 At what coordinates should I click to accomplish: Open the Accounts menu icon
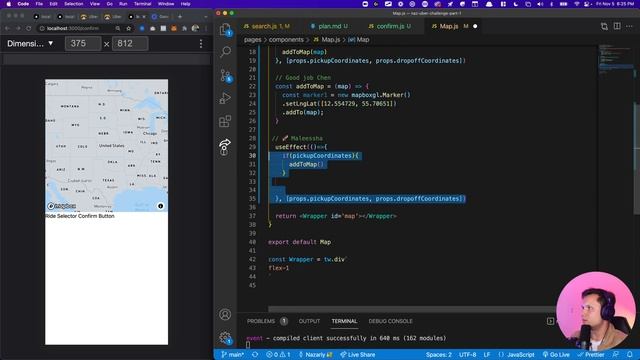(225, 314)
